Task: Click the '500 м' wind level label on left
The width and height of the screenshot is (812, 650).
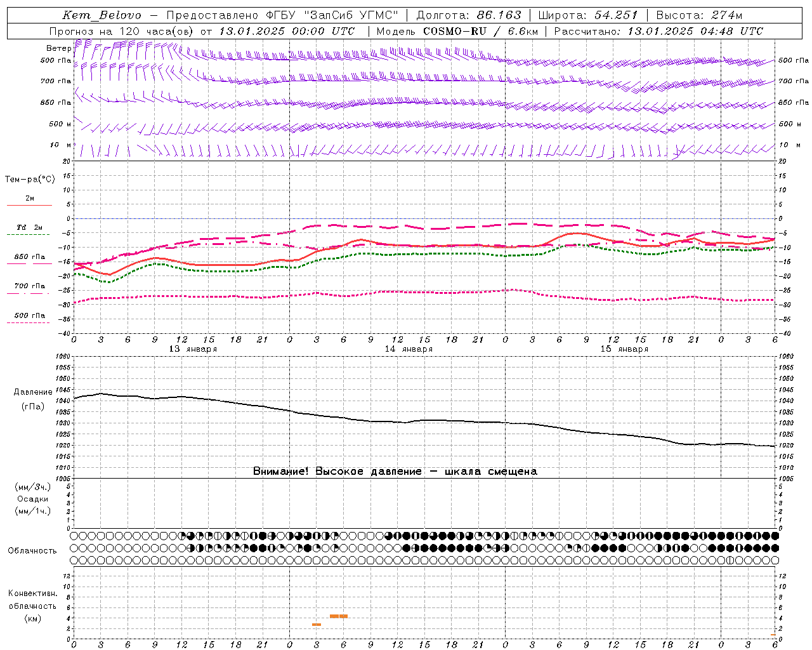Action: [60, 124]
